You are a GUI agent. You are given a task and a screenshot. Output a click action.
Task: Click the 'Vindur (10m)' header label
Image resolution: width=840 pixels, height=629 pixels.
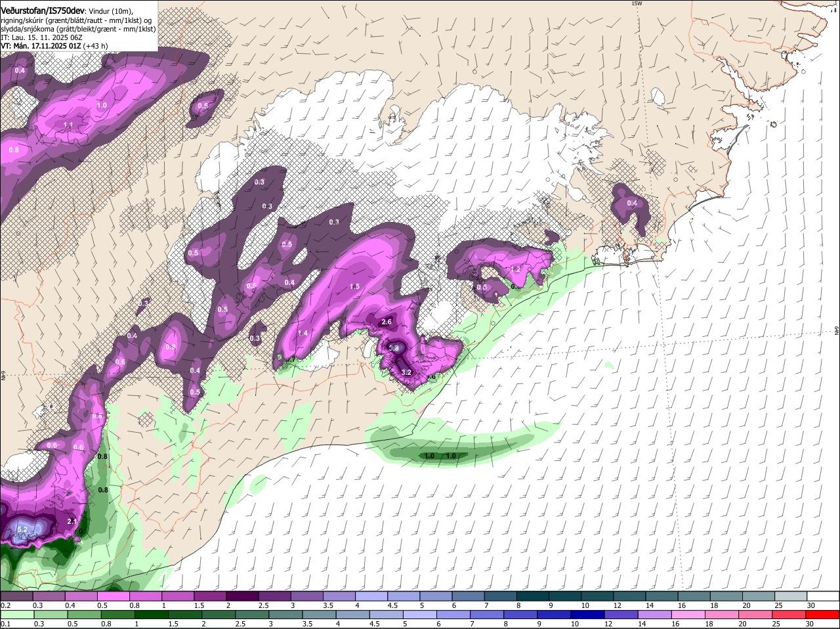110,11
